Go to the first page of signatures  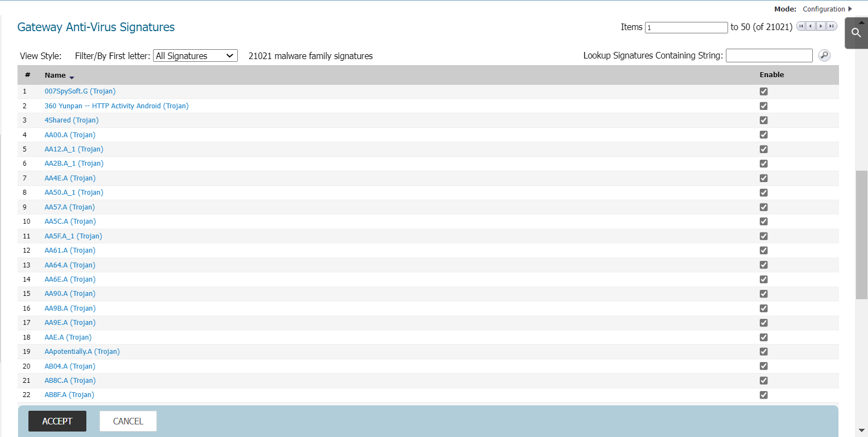[x=801, y=26]
